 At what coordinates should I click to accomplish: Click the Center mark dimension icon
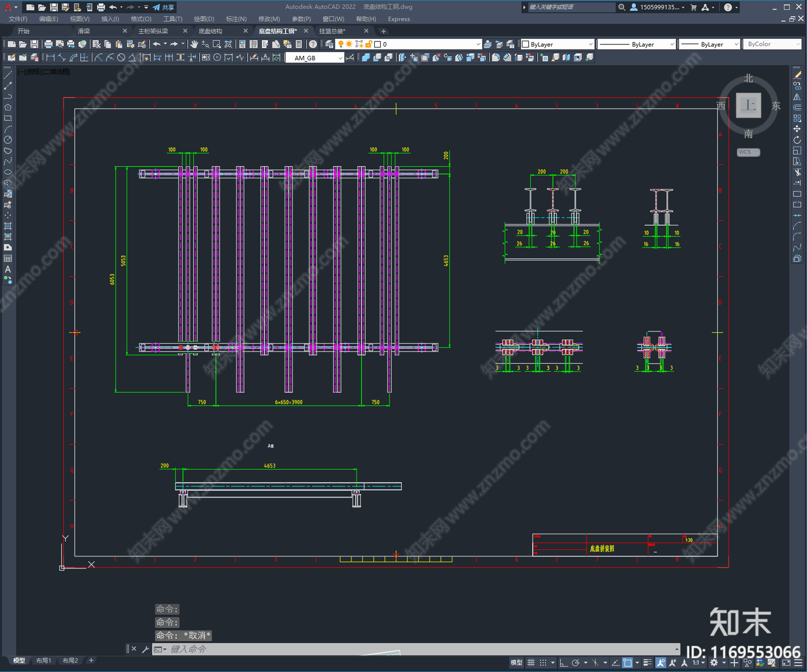pos(217,57)
